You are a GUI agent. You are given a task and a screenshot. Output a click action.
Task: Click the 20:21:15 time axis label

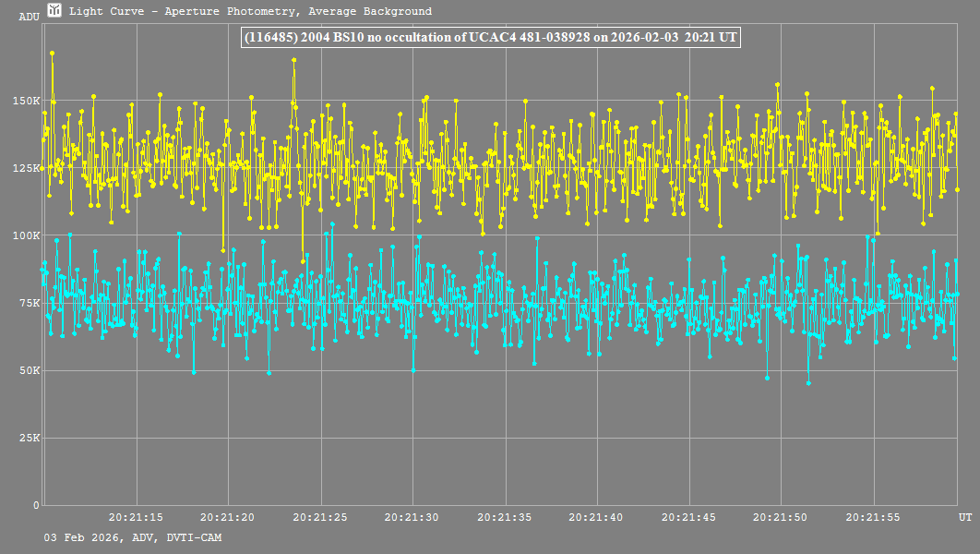136,517
